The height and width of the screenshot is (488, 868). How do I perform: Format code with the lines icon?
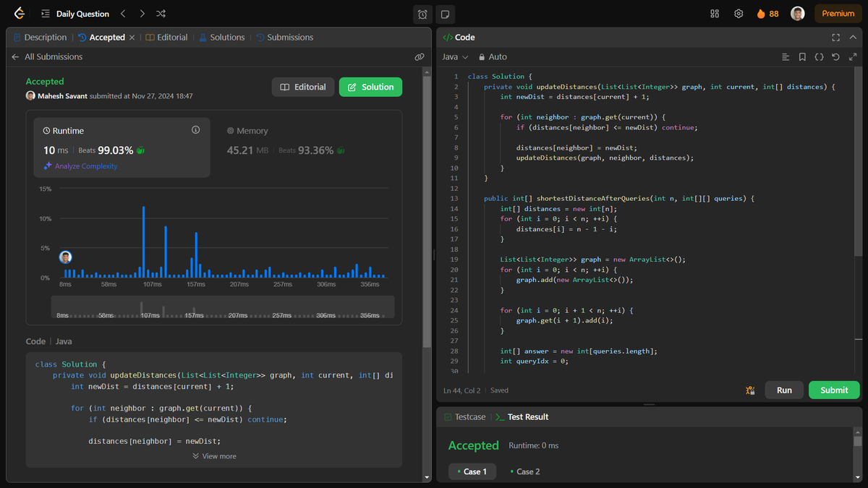click(786, 56)
